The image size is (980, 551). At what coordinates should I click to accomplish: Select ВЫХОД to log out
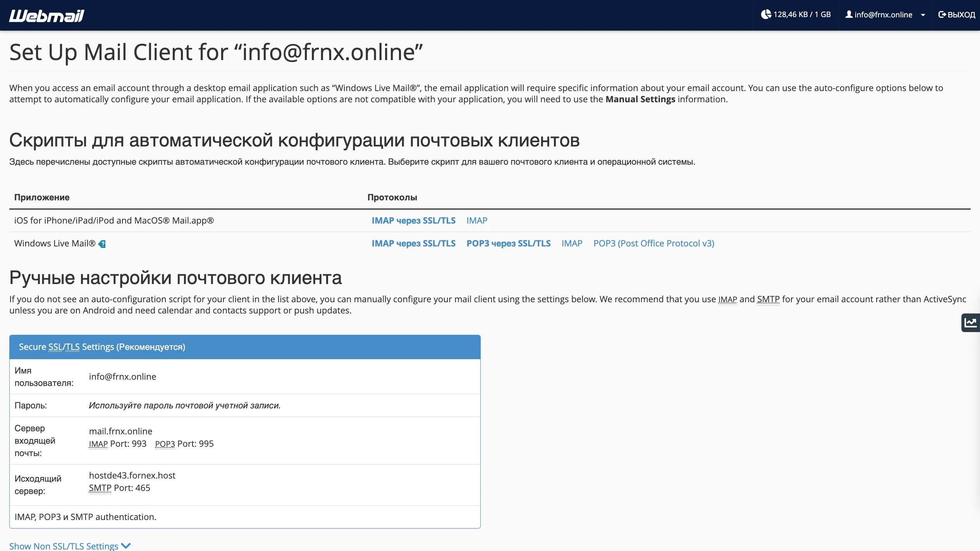(x=961, y=14)
